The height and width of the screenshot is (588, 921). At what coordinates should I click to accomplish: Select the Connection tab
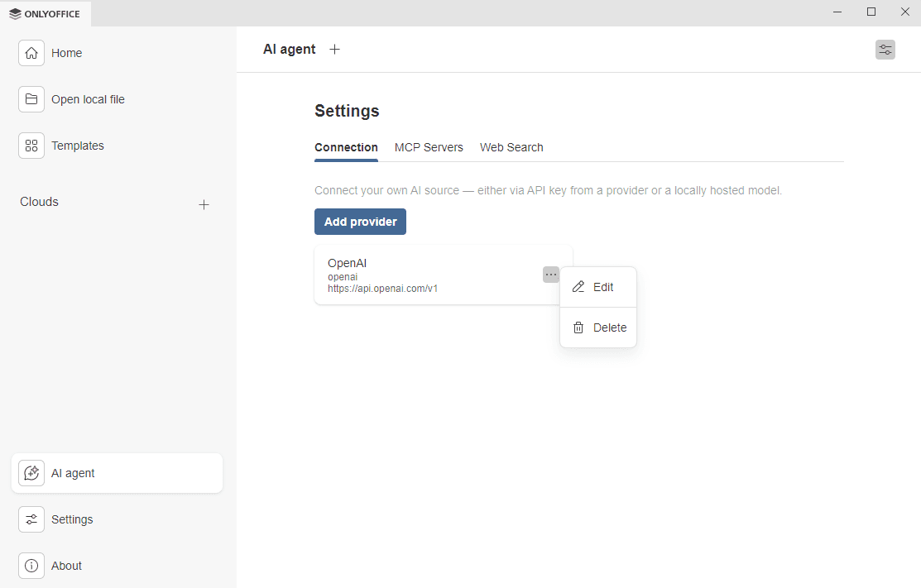coord(346,147)
